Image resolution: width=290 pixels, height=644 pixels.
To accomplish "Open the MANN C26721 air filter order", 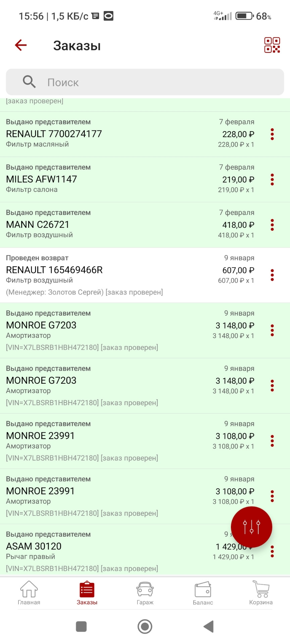I will coord(101,225).
